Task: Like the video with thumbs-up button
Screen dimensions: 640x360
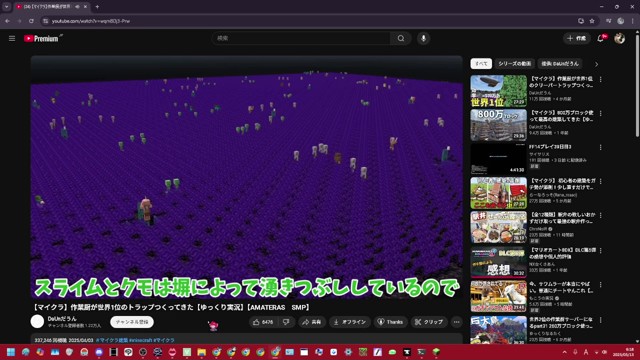Action: click(x=263, y=322)
